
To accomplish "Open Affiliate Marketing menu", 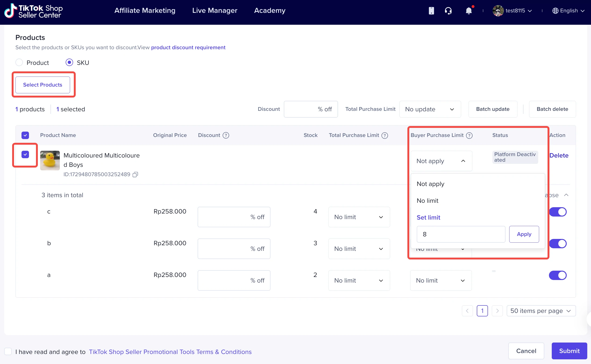I will 145,10.
